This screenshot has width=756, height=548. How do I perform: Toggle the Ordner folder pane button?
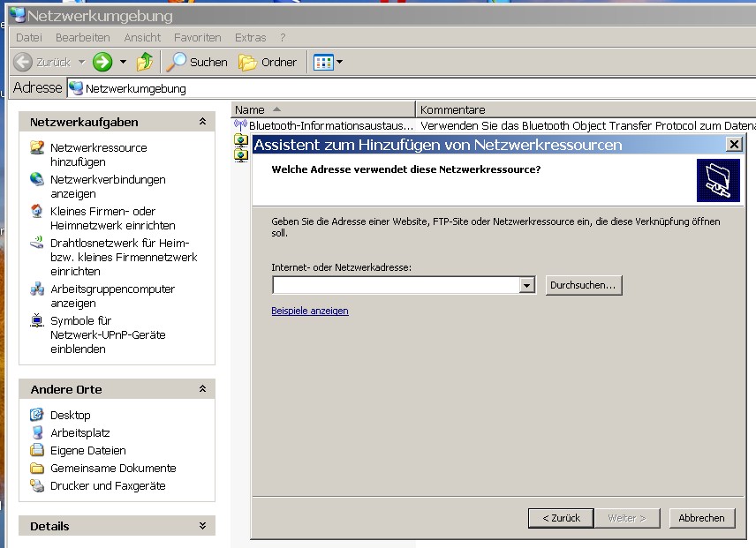pos(268,62)
